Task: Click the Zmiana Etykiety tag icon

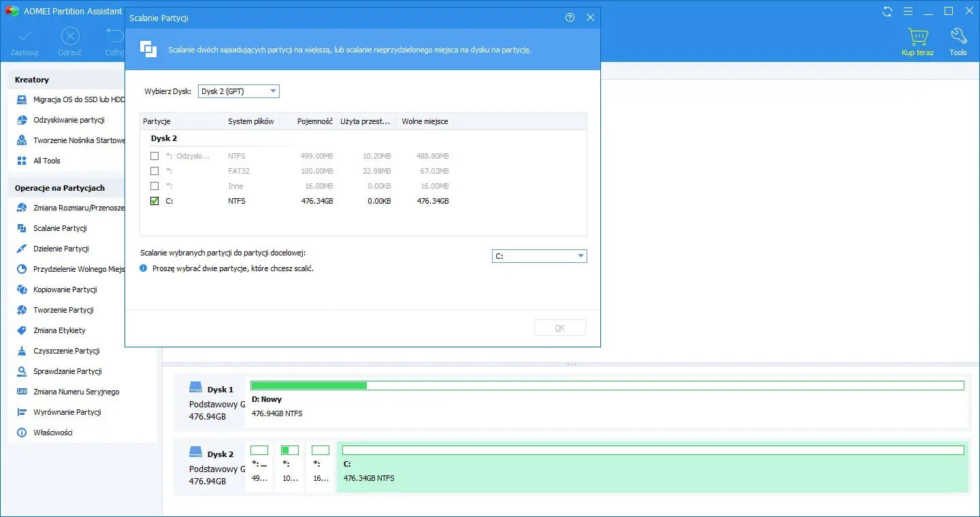Action: click(x=22, y=330)
